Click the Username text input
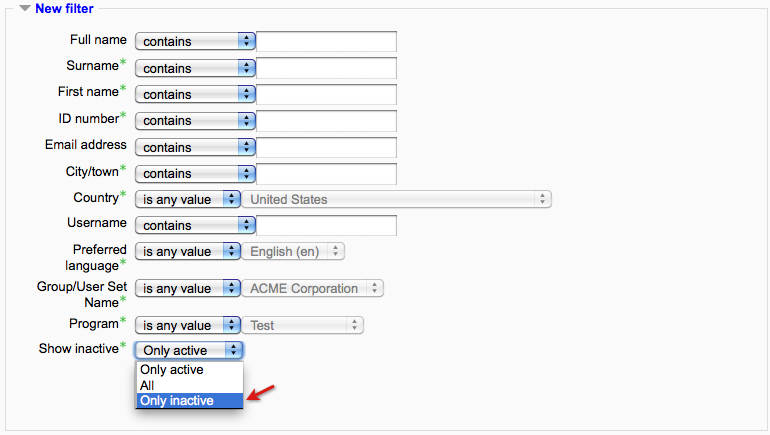Image resolution: width=770 pixels, height=435 pixels. coord(327,225)
